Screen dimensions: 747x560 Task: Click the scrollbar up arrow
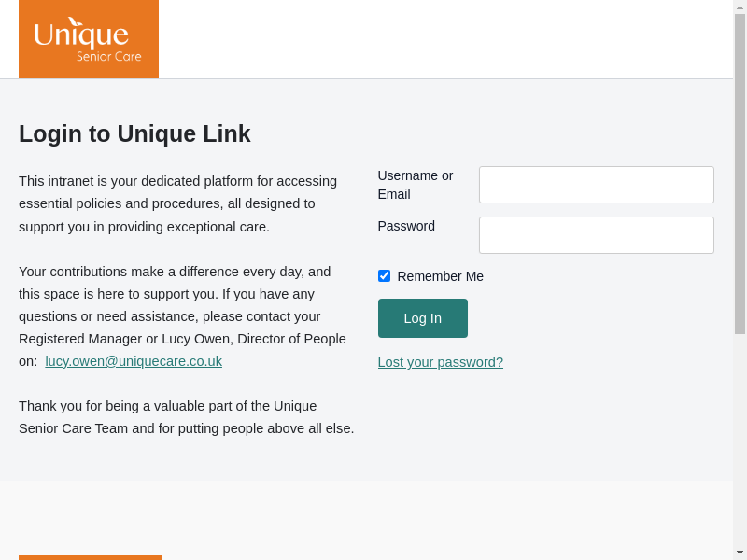click(740, 7)
